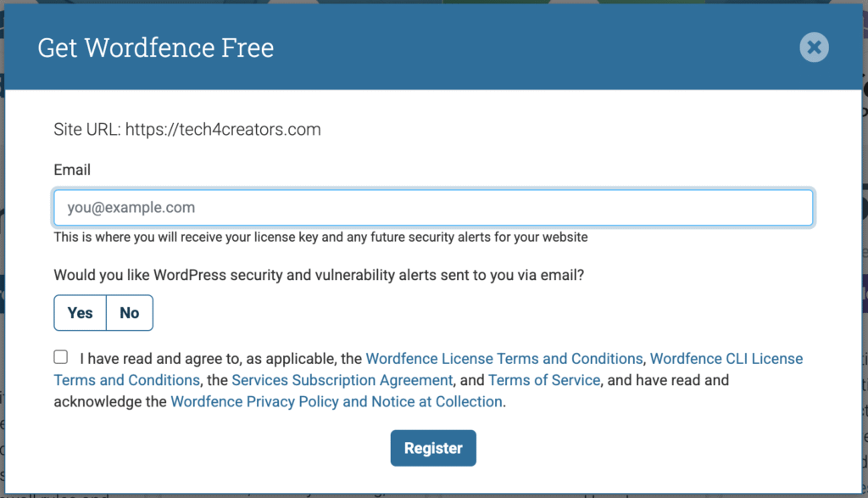Submit registration with the Register button

433,448
